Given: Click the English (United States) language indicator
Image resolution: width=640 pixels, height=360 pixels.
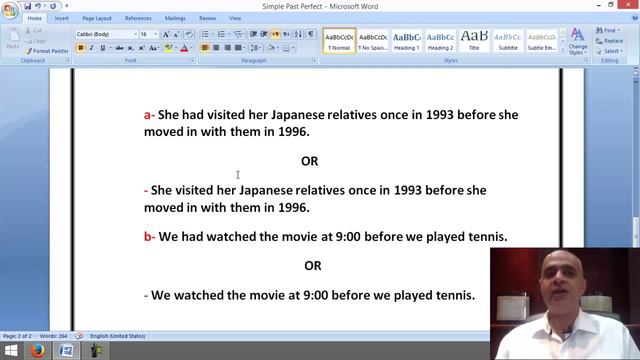Looking at the screenshot, I should click(118, 336).
